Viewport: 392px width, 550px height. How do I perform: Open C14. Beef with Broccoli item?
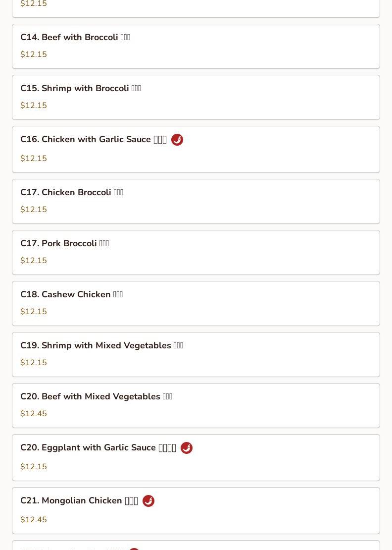click(x=75, y=38)
